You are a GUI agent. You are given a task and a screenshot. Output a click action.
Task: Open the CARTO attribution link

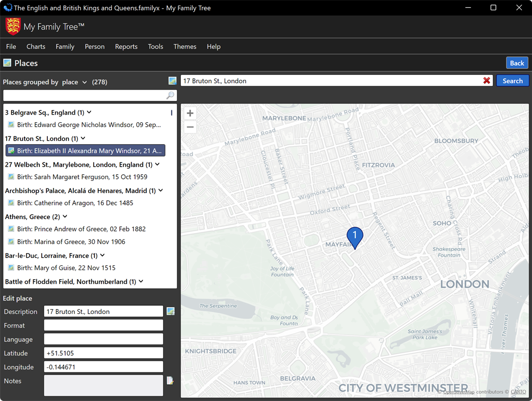[x=518, y=392]
